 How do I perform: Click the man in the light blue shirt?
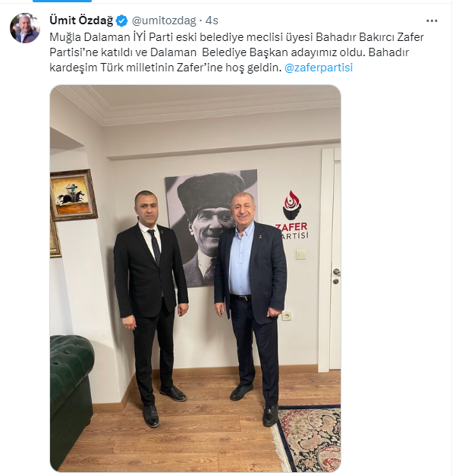pyautogui.click(x=251, y=307)
